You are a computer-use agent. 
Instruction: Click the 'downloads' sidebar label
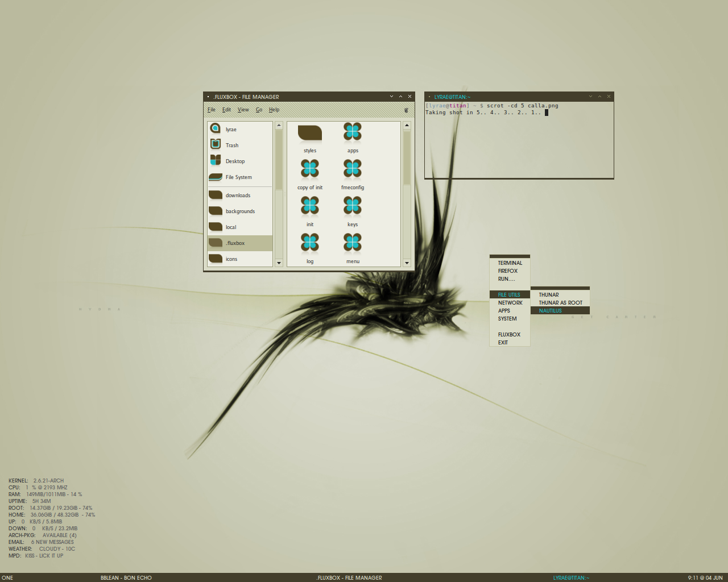click(238, 196)
